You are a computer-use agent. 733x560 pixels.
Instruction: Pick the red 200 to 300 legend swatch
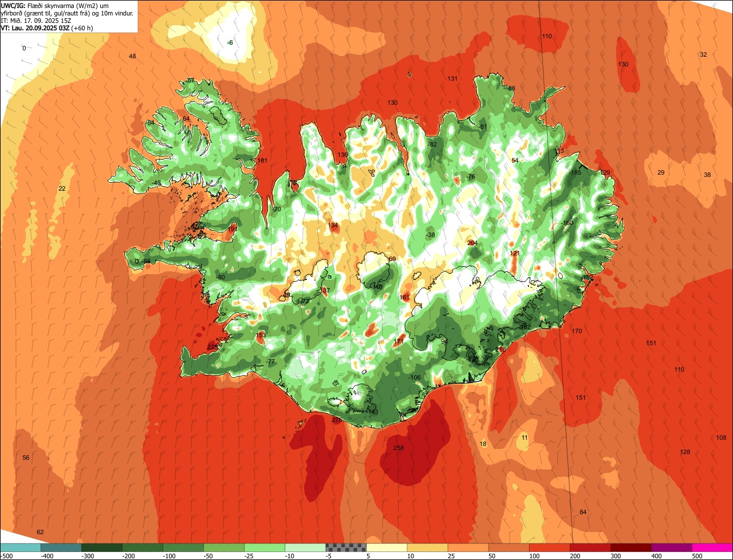click(590, 547)
